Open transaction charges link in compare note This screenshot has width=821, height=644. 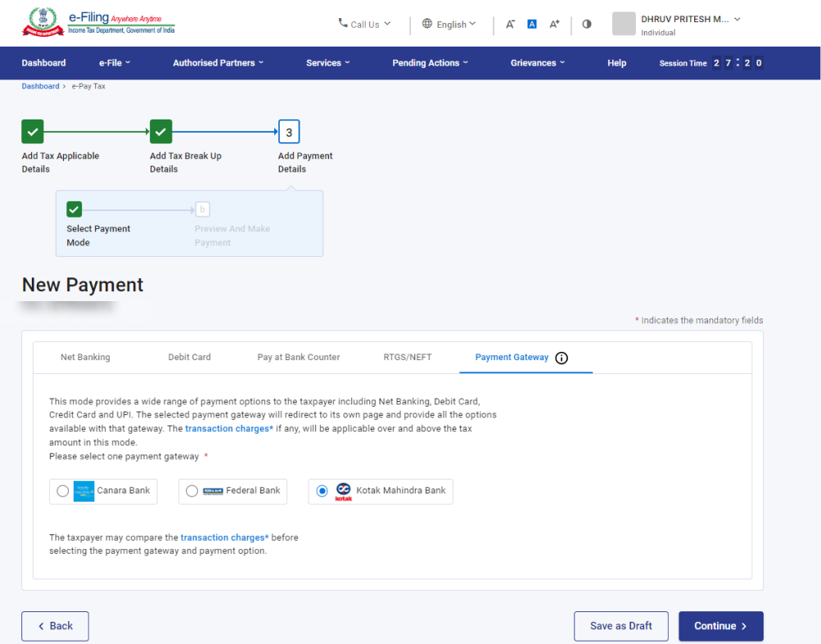pos(224,537)
